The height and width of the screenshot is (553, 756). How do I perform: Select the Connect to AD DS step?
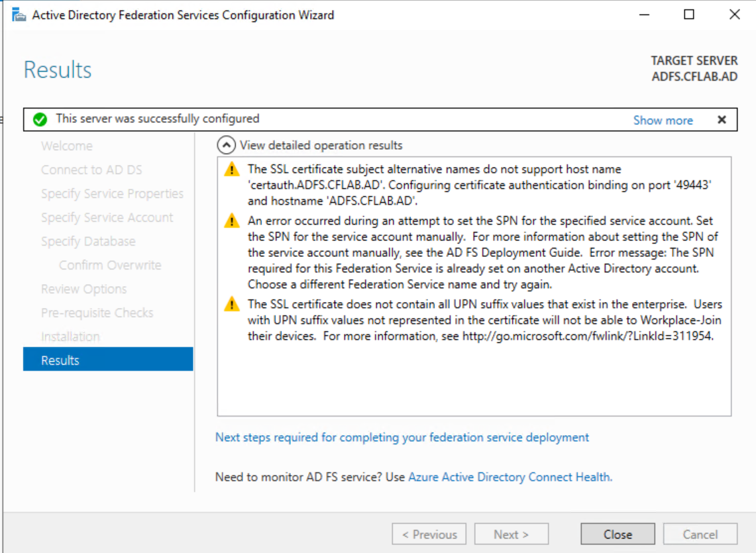tap(91, 170)
